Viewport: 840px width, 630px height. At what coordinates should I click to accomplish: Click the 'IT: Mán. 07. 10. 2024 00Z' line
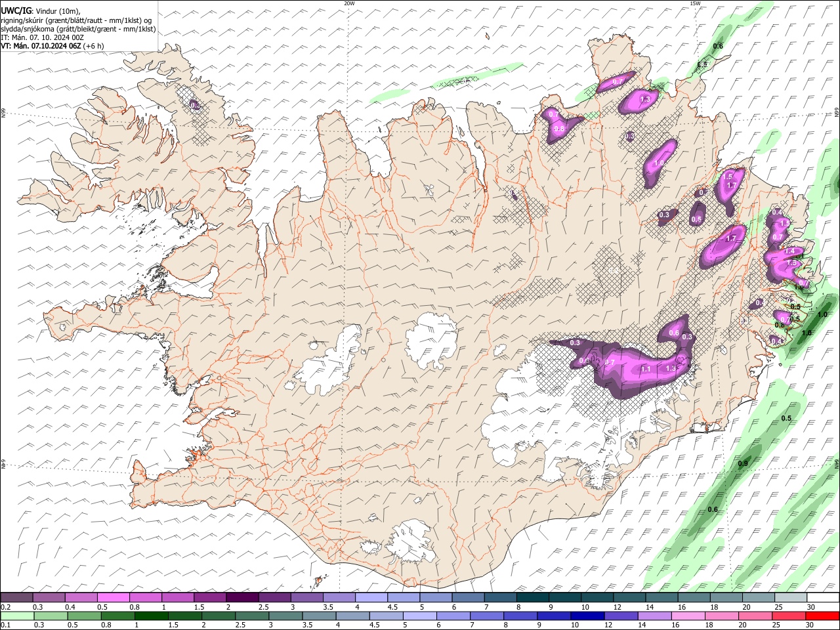coord(42,38)
